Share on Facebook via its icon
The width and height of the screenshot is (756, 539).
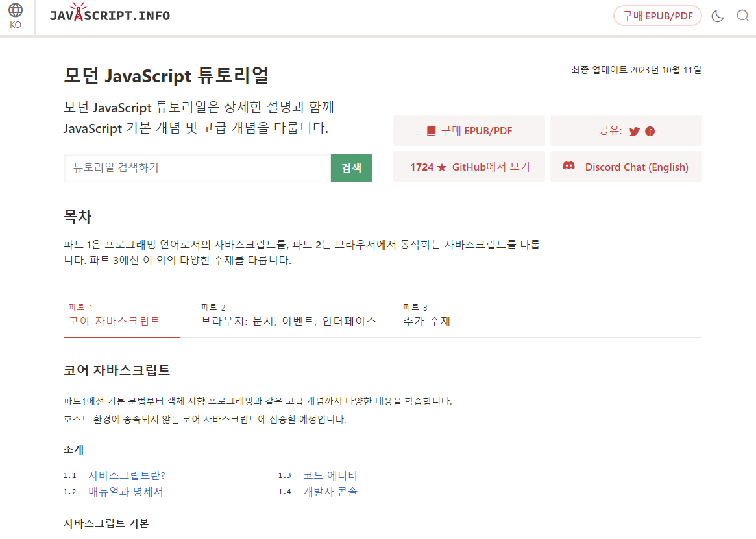(650, 131)
